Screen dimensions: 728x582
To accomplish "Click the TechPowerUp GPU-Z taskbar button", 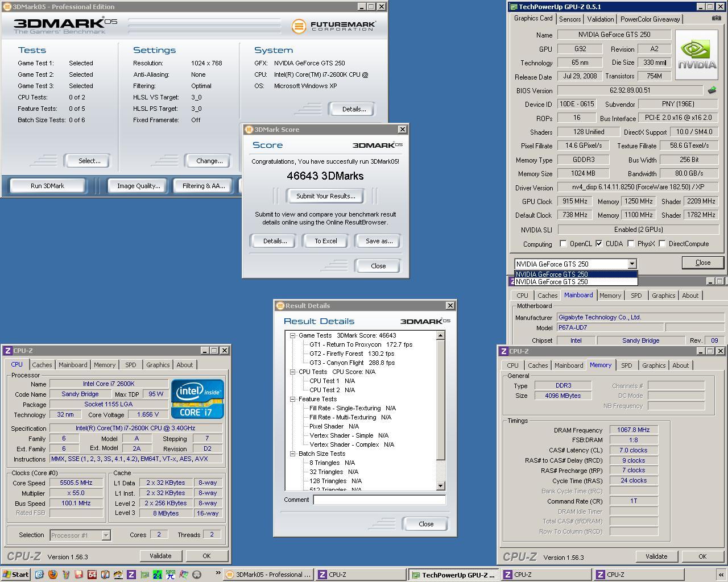I will [453, 575].
